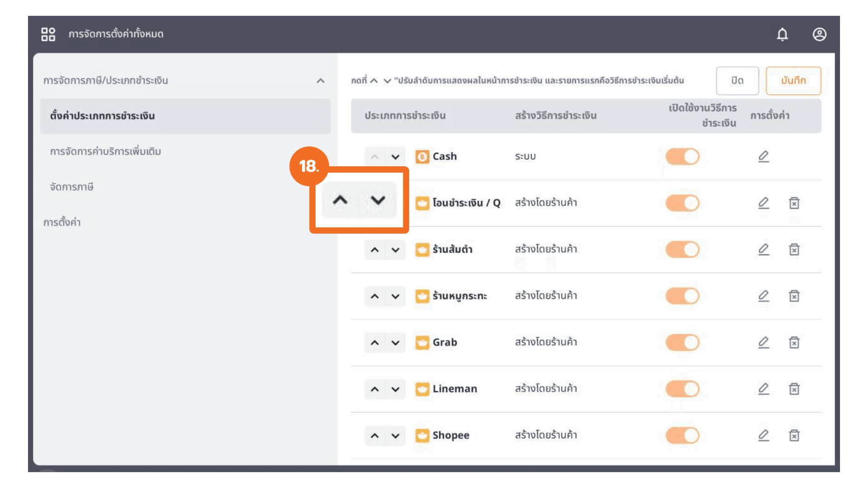Edit the Cash payment type
Screen dimensions: 868x488
pyautogui.click(x=763, y=156)
